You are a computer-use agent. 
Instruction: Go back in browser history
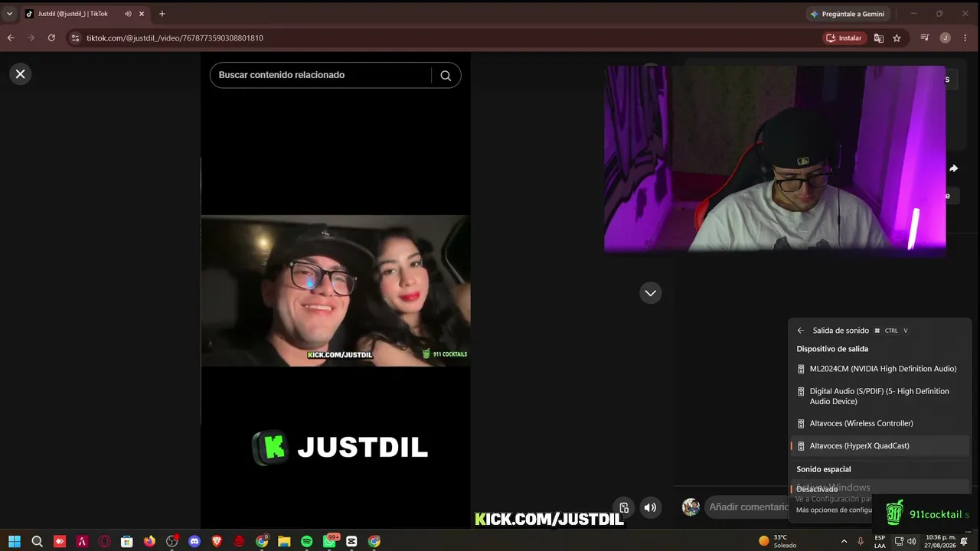tap(11, 37)
